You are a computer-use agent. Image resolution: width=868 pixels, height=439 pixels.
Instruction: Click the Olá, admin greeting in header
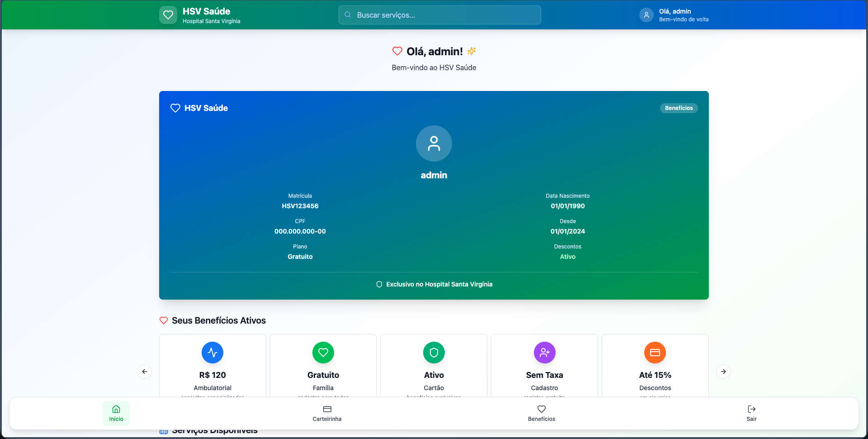point(675,11)
